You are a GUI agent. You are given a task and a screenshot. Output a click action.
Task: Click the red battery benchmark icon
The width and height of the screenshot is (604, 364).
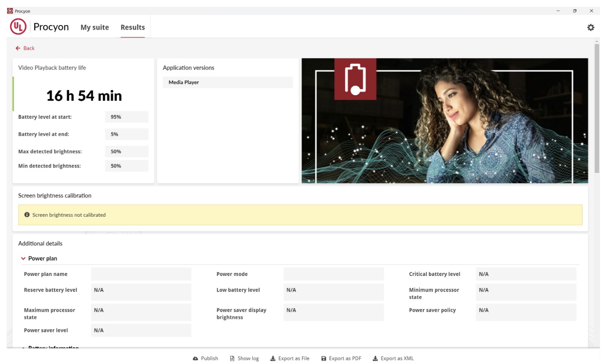point(355,79)
